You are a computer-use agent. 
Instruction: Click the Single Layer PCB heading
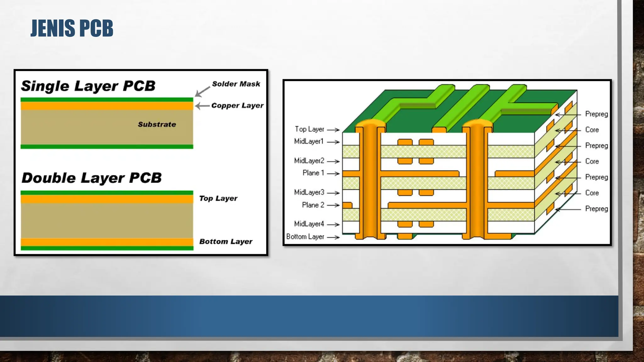pos(88,86)
